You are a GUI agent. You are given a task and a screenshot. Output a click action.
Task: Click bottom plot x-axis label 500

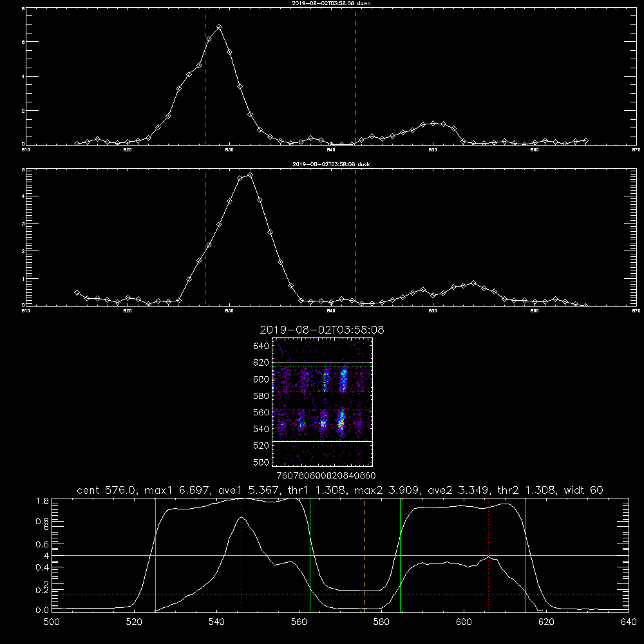52,622
